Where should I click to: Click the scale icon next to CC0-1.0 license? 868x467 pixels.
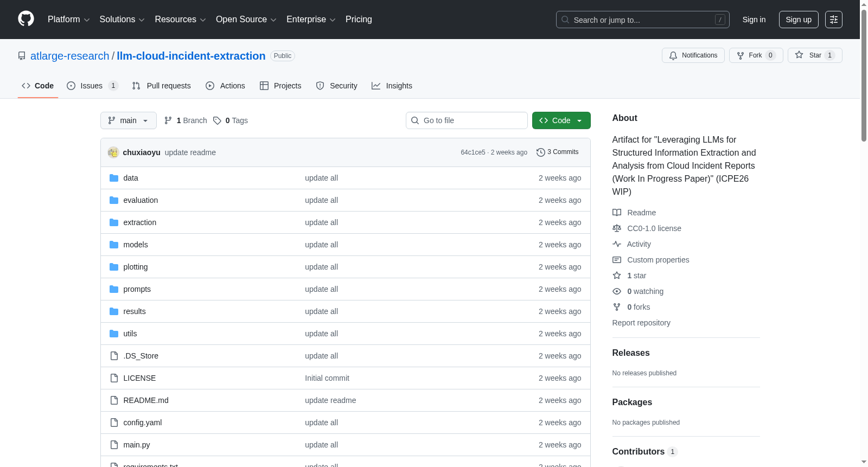617,228
